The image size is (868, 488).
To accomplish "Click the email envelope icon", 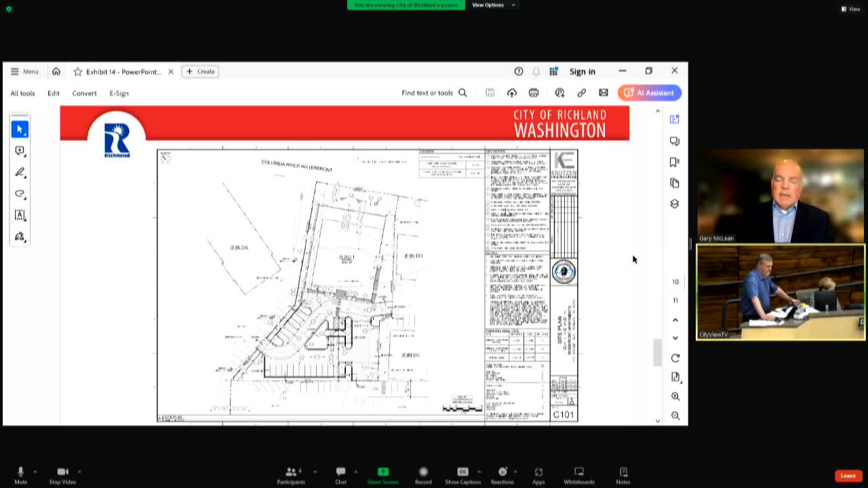I will tap(604, 93).
